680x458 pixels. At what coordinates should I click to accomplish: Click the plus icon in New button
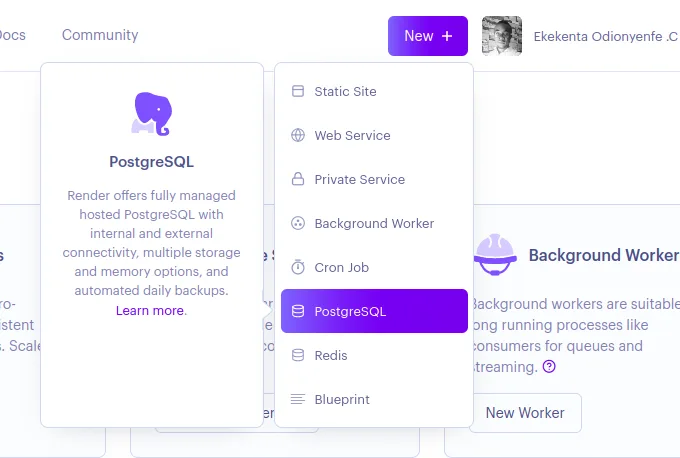447,36
